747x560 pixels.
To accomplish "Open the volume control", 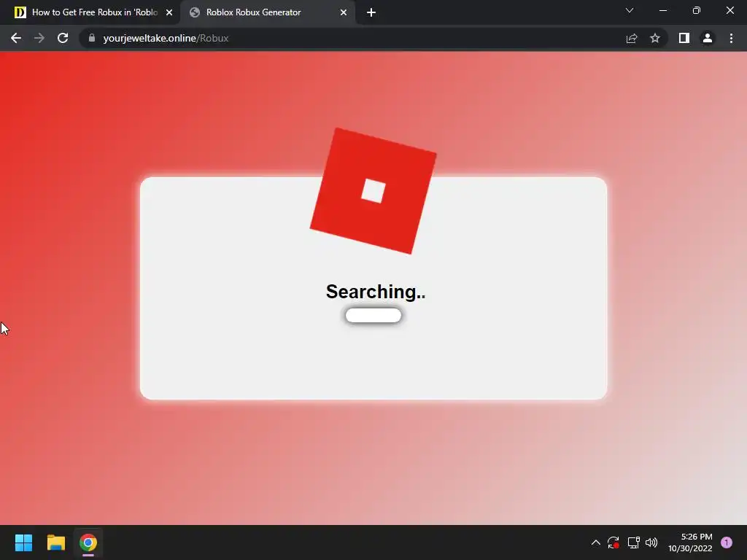I will 651,542.
